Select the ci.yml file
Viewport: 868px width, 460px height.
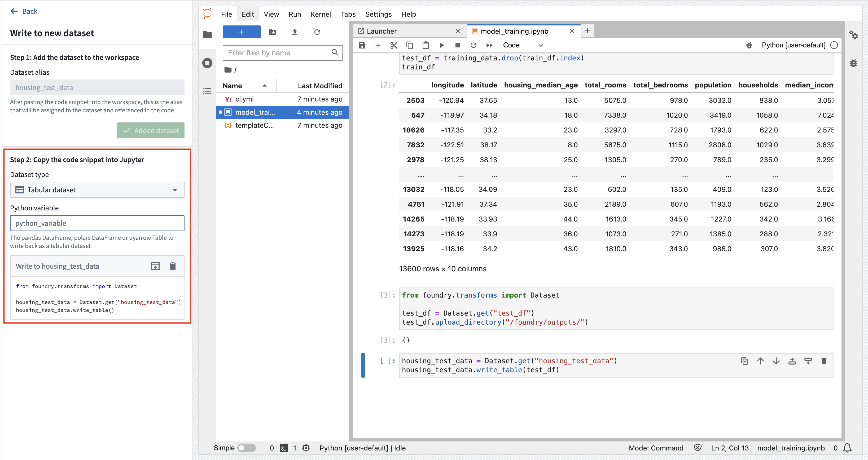click(x=282, y=99)
